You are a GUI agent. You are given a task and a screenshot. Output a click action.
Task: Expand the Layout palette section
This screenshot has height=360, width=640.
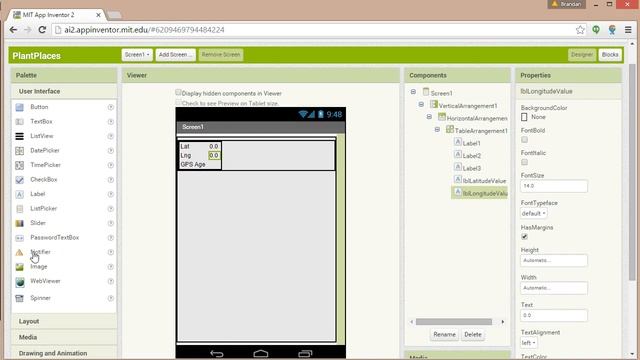click(64, 321)
